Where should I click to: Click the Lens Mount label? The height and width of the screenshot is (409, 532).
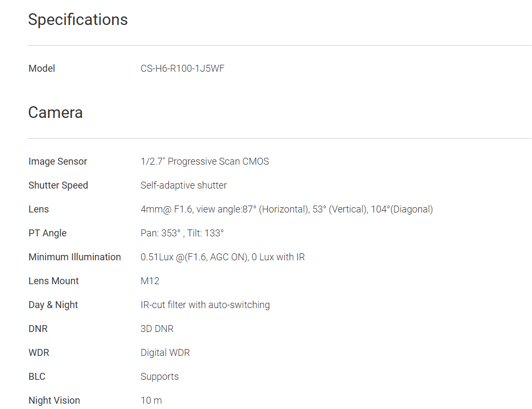click(x=53, y=281)
